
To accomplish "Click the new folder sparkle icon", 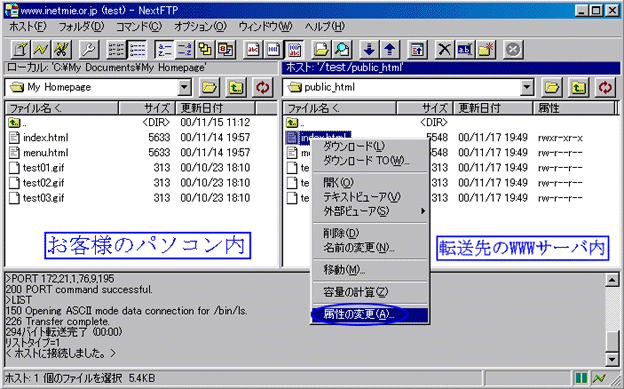I will click(486, 50).
